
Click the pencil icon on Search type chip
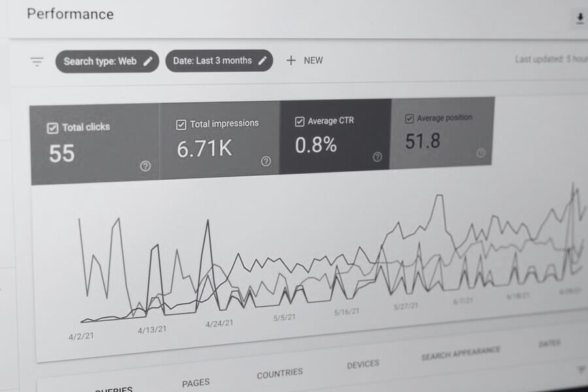click(x=149, y=61)
